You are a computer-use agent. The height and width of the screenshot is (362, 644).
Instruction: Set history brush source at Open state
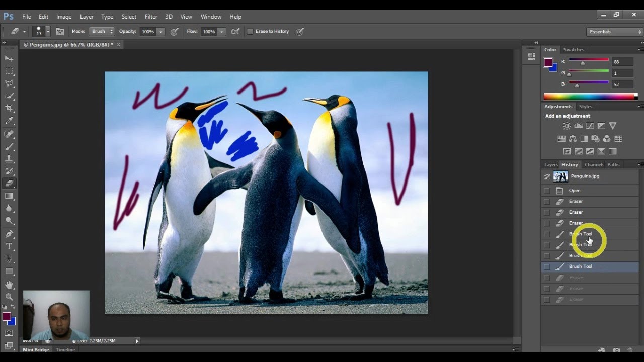click(x=547, y=191)
